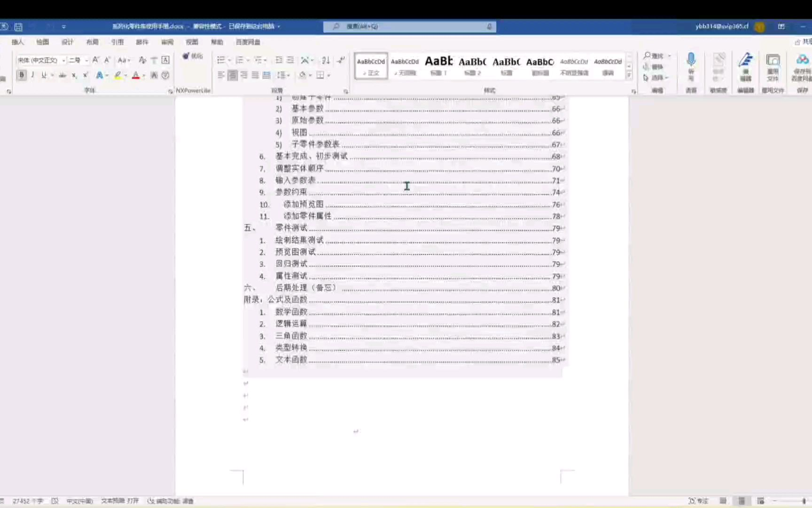Click Save to Baidu Netdisk cloud icon
Screen dimensions: 812x508
pos(802,61)
